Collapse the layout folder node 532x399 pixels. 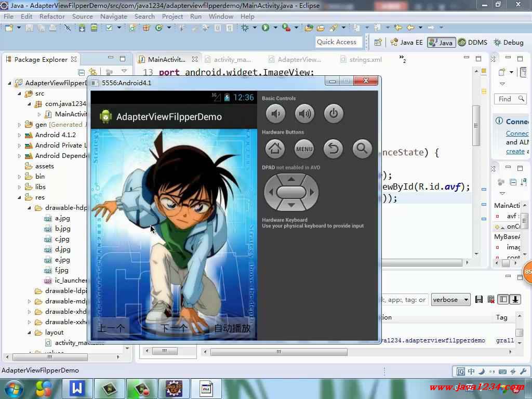click(30, 332)
